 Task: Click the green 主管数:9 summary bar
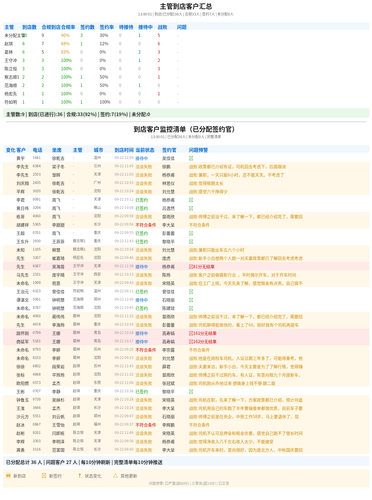[186, 114]
